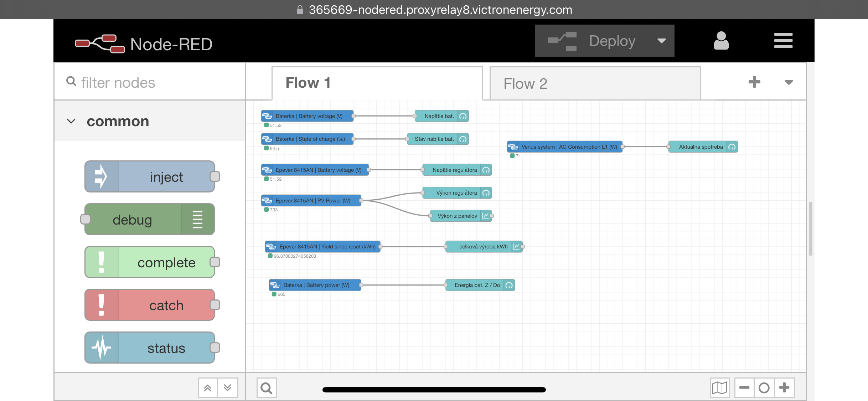This screenshot has width=868, height=401.
Task: Open the Deploy options dropdown arrow
Action: (662, 41)
